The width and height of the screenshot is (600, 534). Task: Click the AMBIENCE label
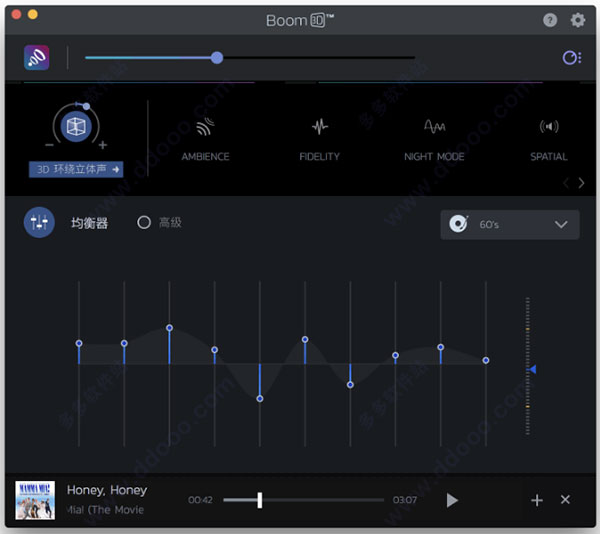(x=205, y=156)
